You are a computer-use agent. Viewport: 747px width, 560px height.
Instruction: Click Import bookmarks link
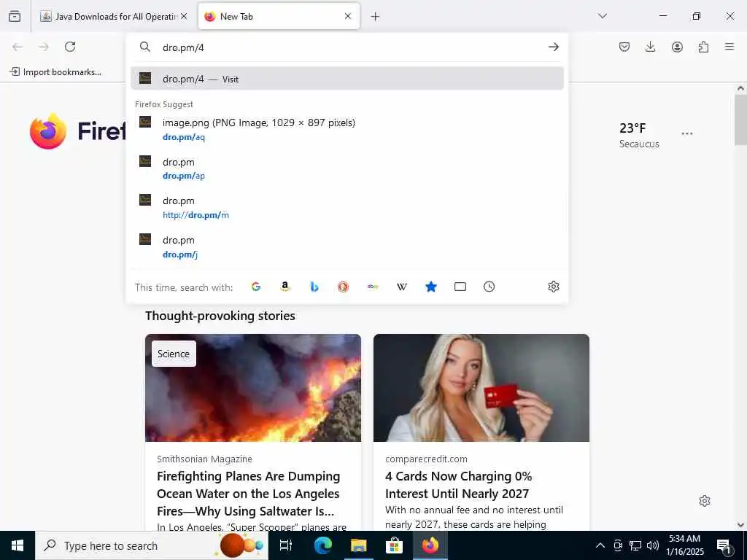[x=55, y=72]
